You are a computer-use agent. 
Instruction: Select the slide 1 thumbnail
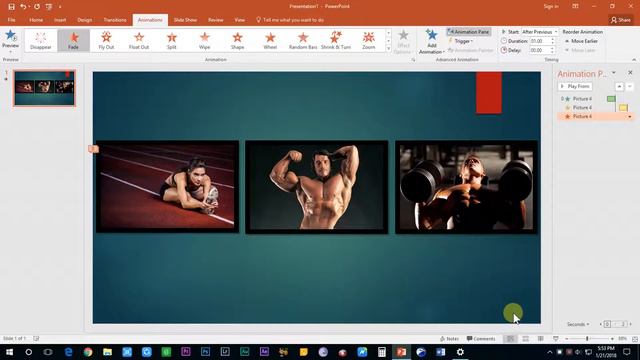point(44,88)
